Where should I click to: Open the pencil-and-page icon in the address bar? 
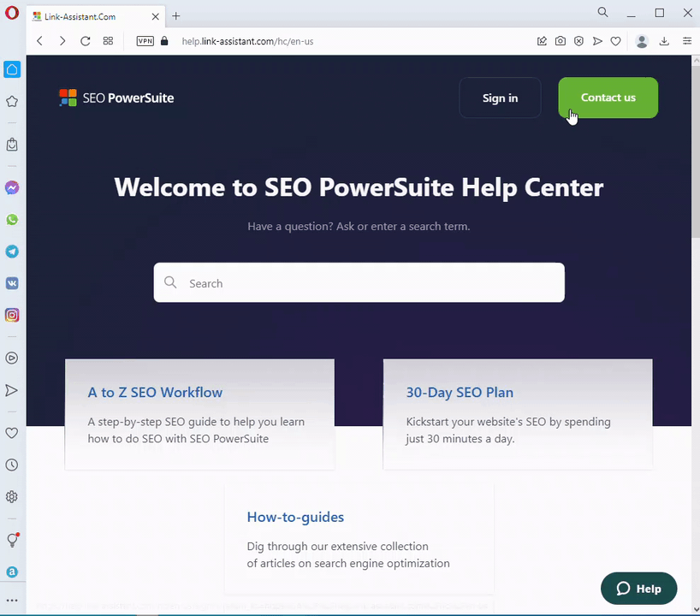(x=542, y=41)
